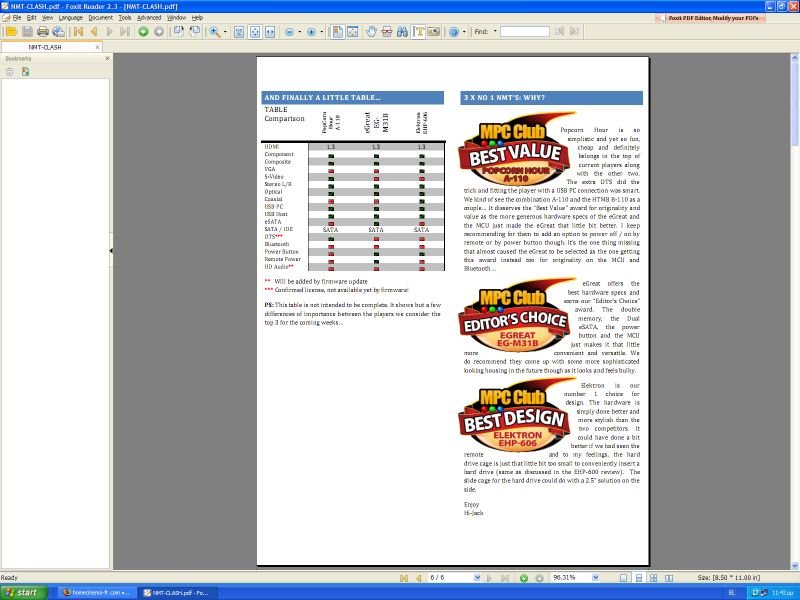Viewport: 800px width, 600px height.
Task: Click the Full Screen view icon
Action: click(x=353, y=32)
